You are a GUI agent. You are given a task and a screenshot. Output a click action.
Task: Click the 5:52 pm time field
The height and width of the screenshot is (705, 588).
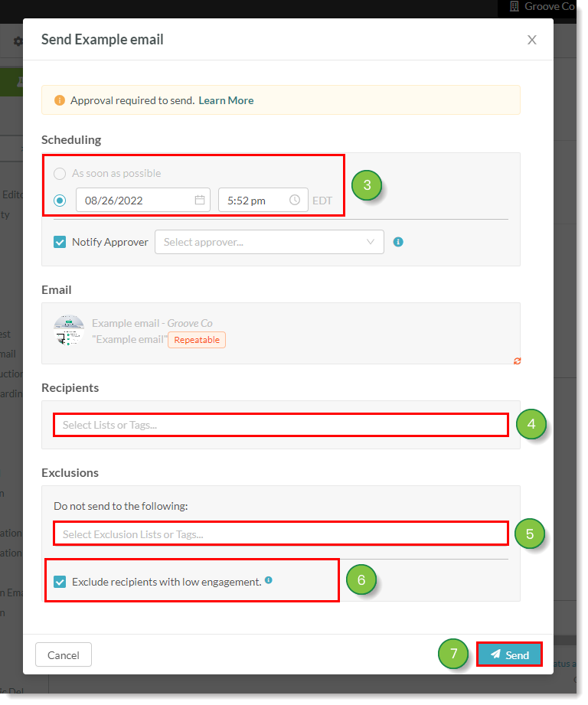point(263,200)
